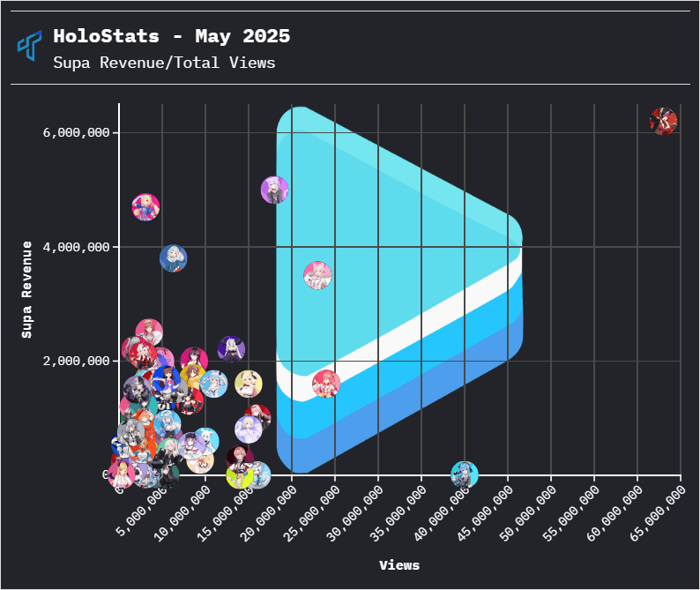The width and height of the screenshot is (700, 590).
Task: Select the pale yellow avatar with blonde character
Action: [249, 384]
